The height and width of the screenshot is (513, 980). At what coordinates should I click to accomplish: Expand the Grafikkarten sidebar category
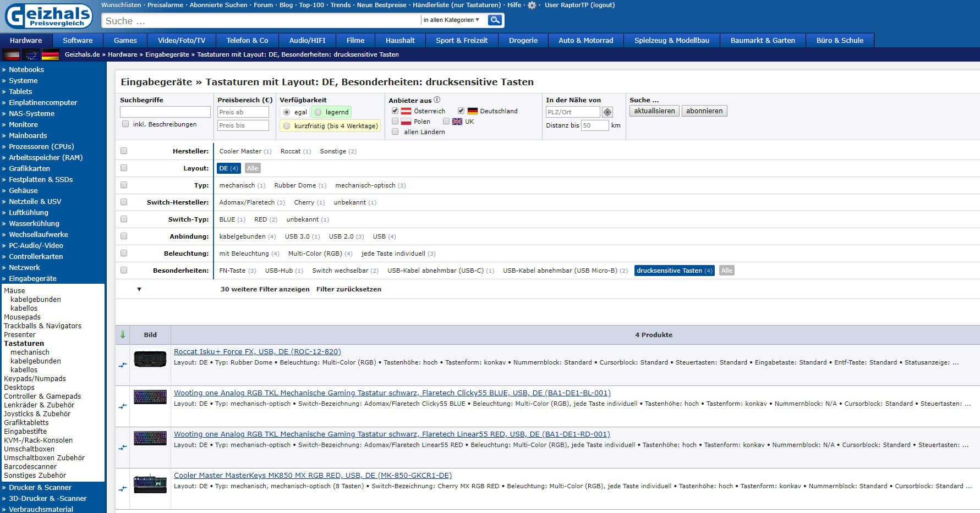pyautogui.click(x=29, y=169)
